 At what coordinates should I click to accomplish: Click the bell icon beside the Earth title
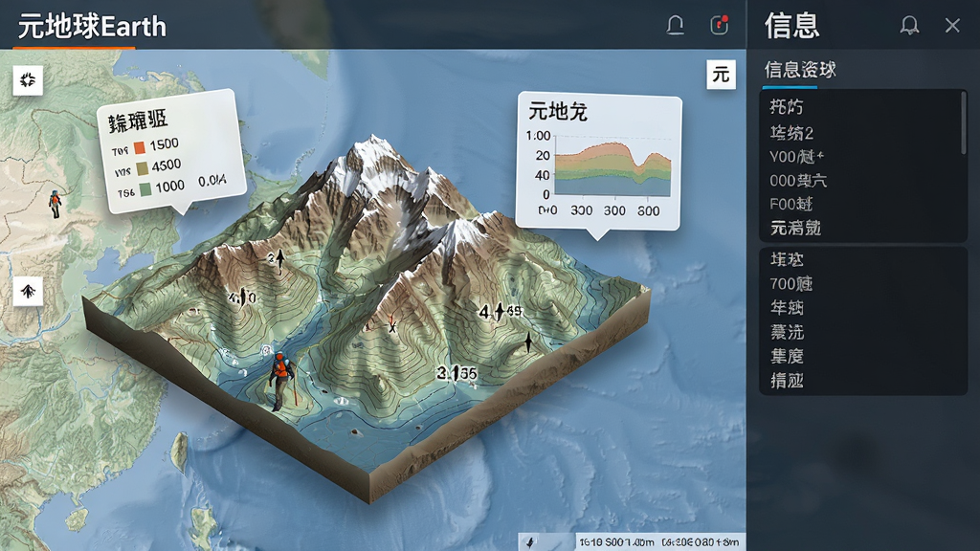coord(675,25)
